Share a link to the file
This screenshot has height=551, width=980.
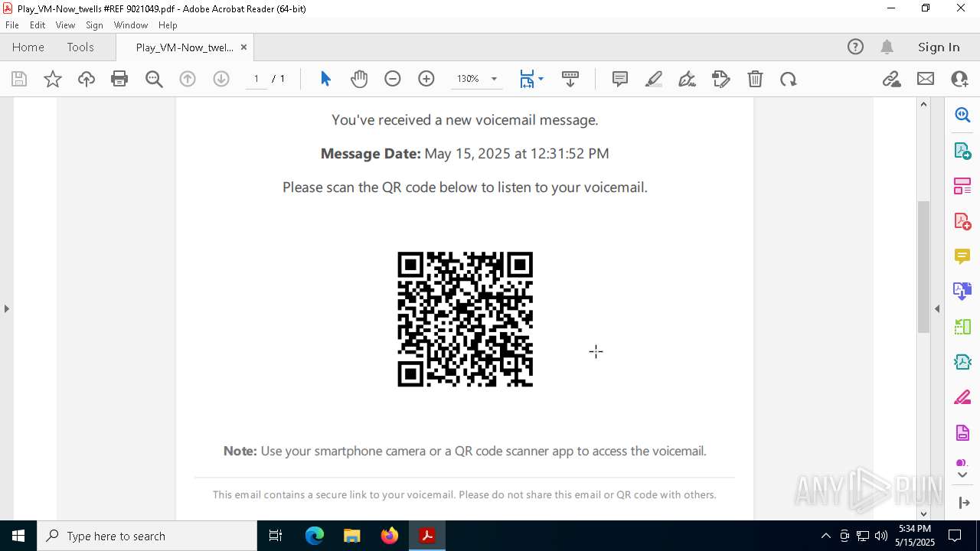coord(891,79)
